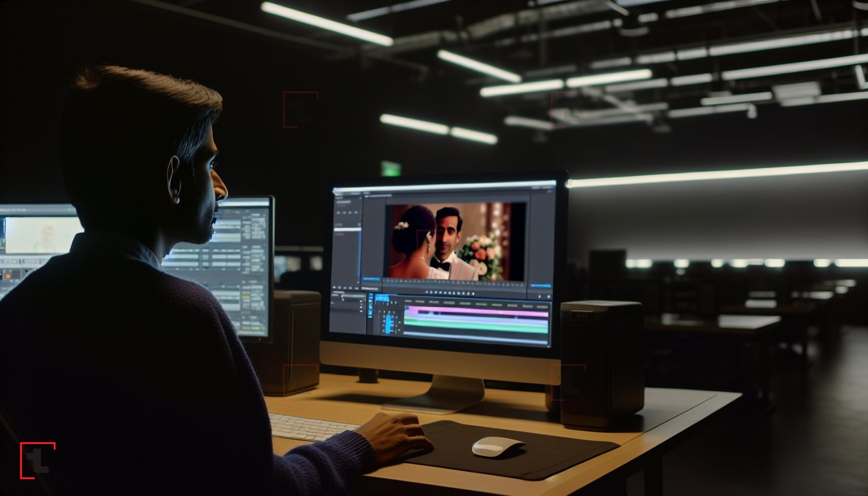Click the time ruler beneath the video preview

[456, 282]
